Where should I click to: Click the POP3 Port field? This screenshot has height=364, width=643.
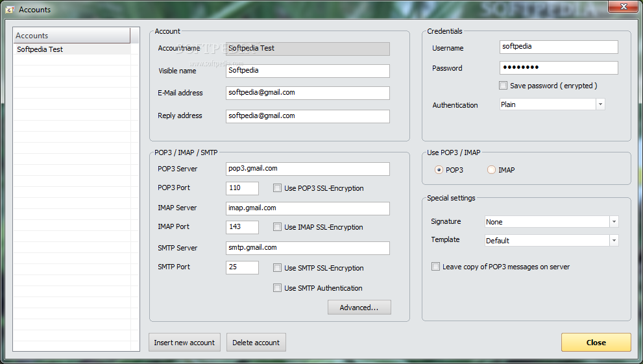click(x=243, y=188)
